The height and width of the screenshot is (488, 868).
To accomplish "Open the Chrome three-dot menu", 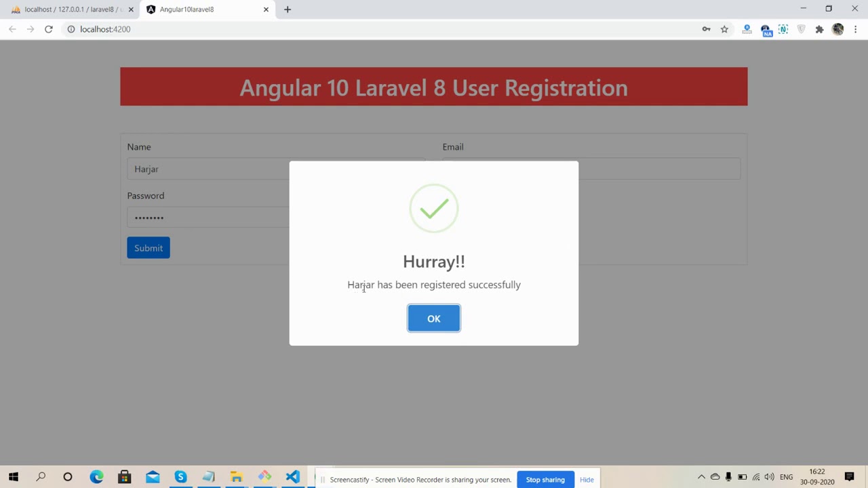I will (x=856, y=29).
